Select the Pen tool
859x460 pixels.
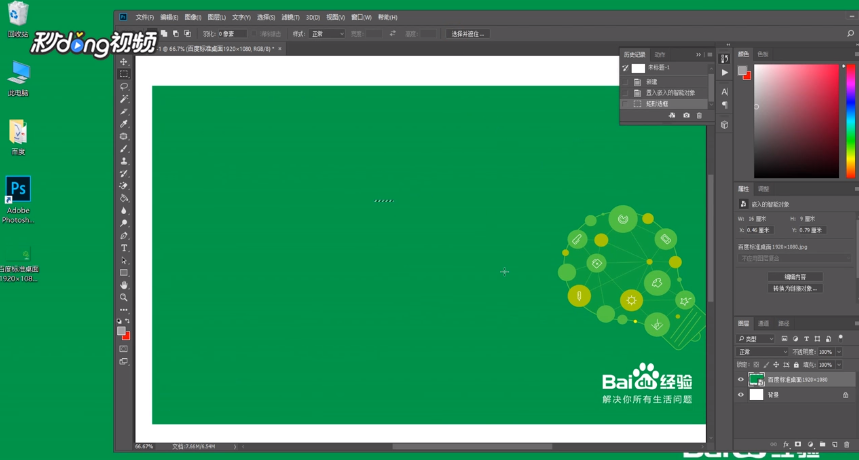click(124, 235)
